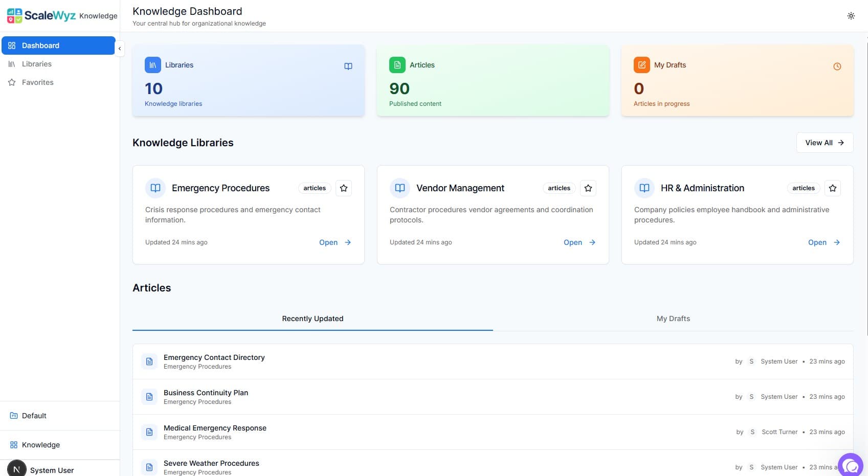868x476 pixels.
Task: Star the HR & Administration library
Action: [833, 188]
